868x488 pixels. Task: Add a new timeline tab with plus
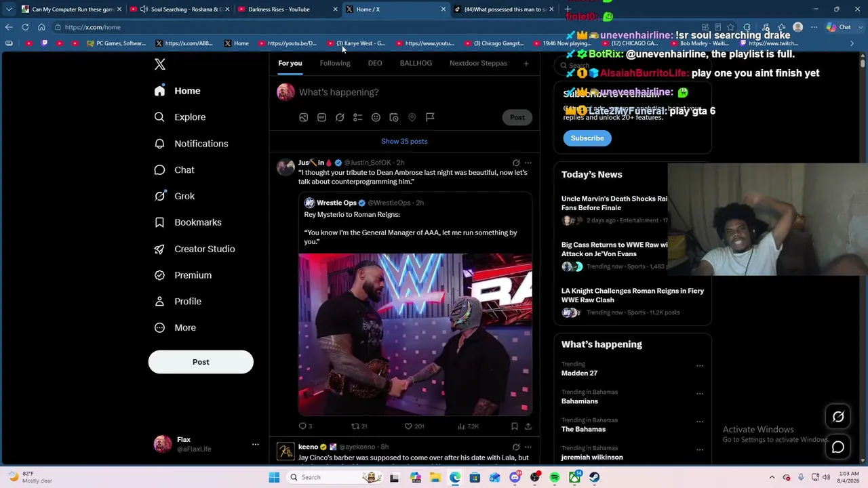coord(526,64)
